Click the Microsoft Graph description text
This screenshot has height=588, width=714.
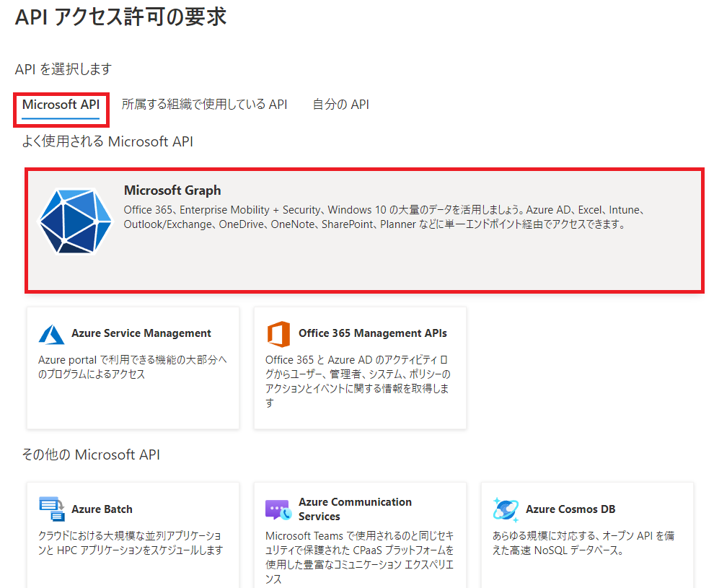tap(384, 217)
